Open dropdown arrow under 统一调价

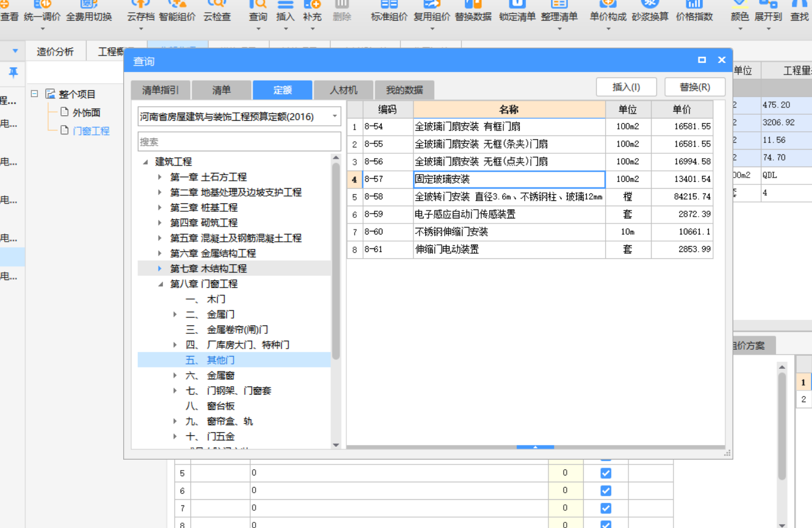coord(42,29)
